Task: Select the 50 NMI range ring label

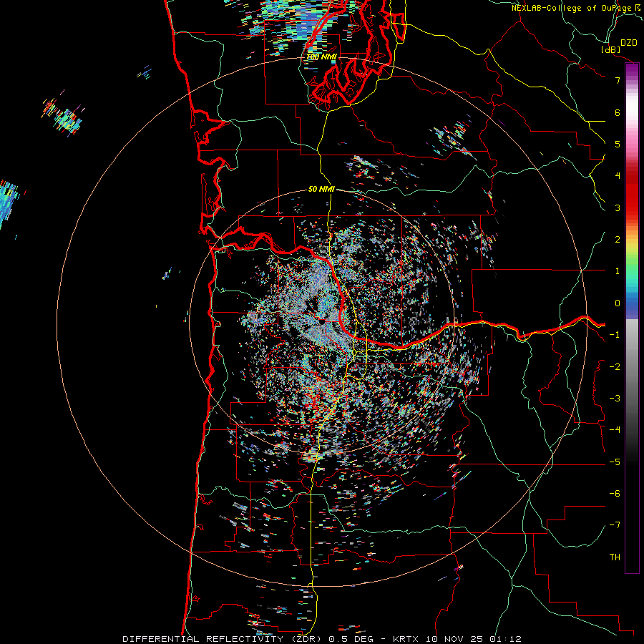Action: pyautogui.click(x=321, y=190)
